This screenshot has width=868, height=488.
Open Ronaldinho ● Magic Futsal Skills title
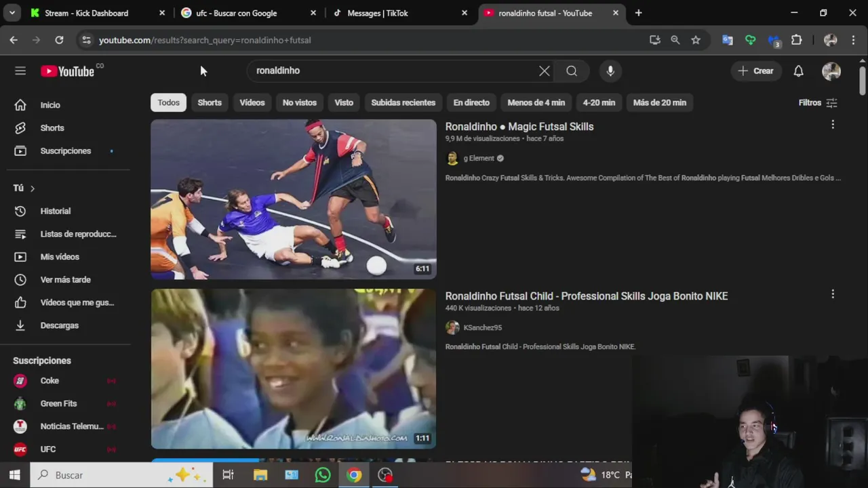(519, 127)
